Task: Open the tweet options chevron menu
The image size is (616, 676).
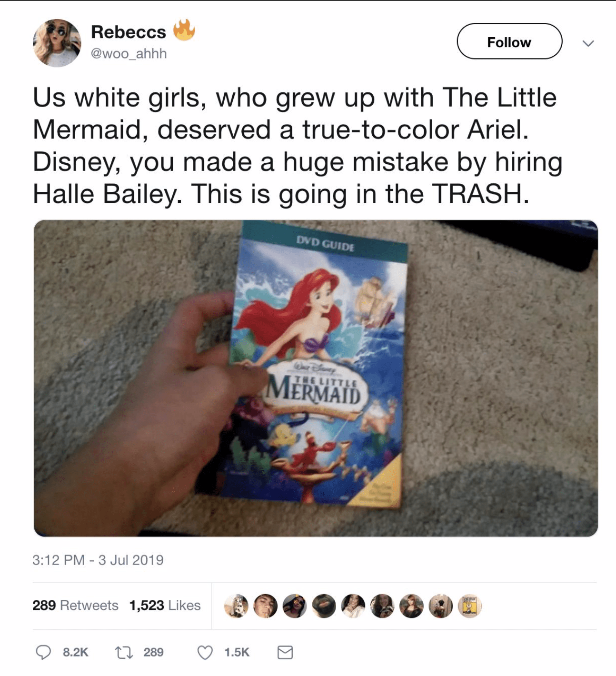Action: coord(588,43)
